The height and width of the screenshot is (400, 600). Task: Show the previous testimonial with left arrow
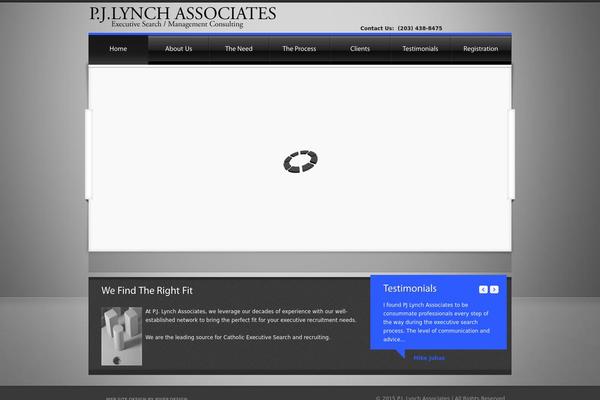click(483, 289)
